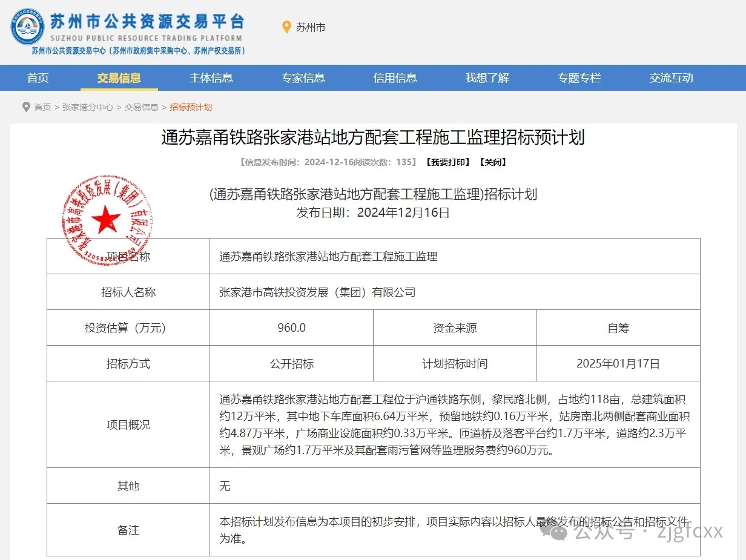Click the 自筹 value cell
This screenshot has height=560, width=746.
tap(618, 328)
